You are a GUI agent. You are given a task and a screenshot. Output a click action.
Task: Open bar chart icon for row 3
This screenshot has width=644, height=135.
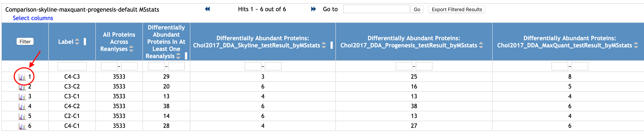(22, 97)
